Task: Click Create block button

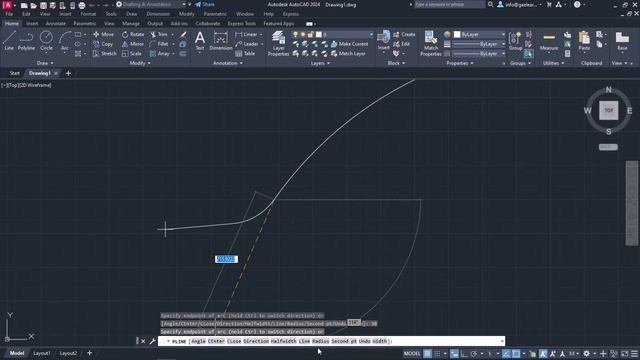Action: pos(404,34)
